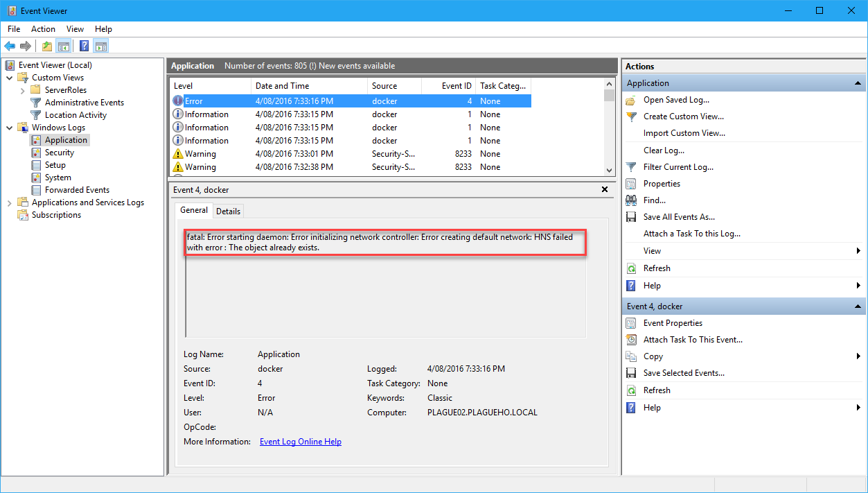Click the Event Properties icon

[x=631, y=323]
